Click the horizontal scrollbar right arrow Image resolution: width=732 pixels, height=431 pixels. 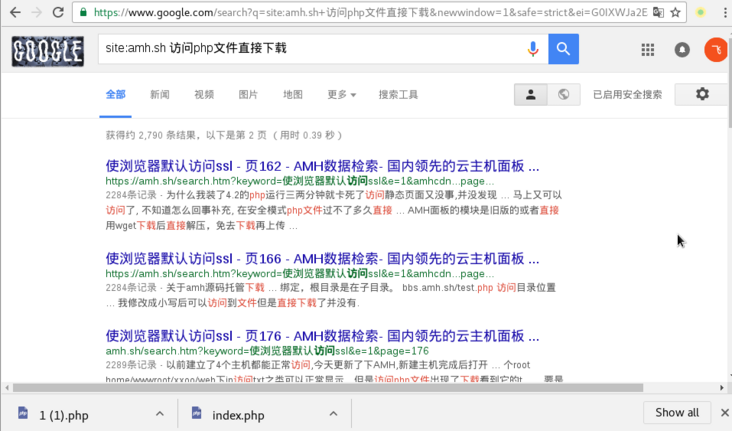click(722, 388)
